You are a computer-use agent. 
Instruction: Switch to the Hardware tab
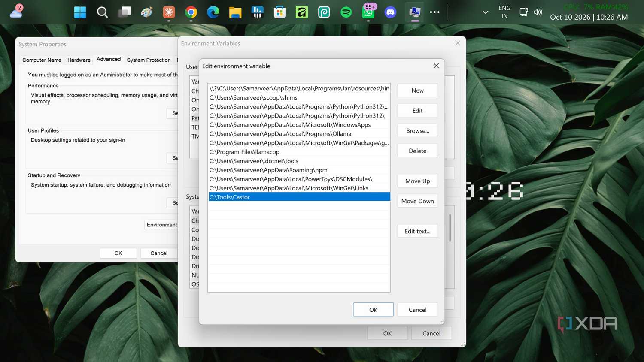[79, 60]
